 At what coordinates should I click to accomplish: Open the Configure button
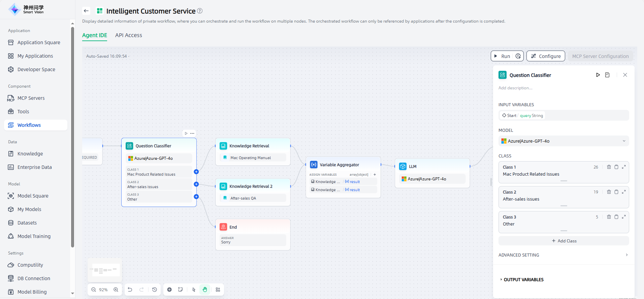pyautogui.click(x=546, y=56)
